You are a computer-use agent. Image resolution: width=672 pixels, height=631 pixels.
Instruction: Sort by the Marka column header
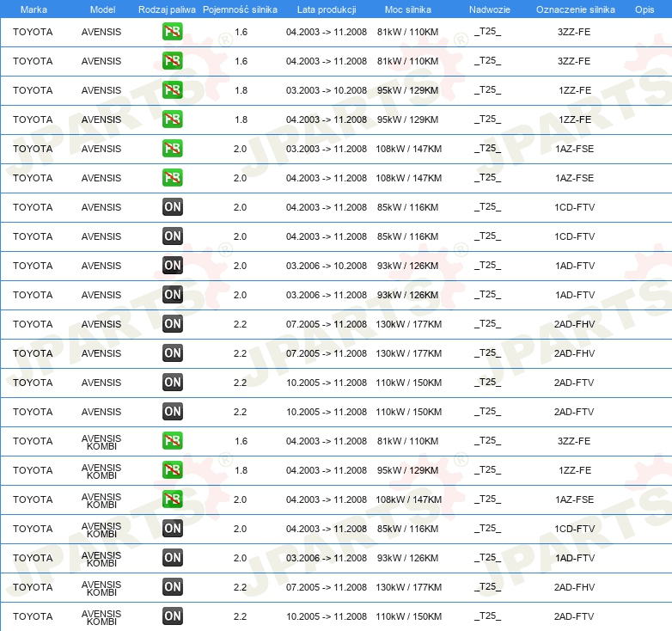coord(33,9)
